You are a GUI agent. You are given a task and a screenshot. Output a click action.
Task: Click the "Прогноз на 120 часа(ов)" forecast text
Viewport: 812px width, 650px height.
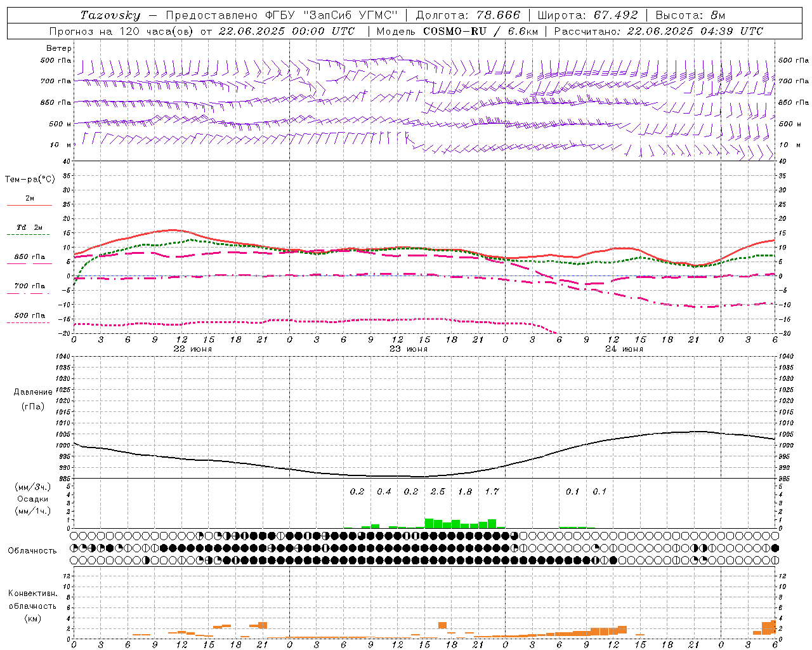click(122, 31)
